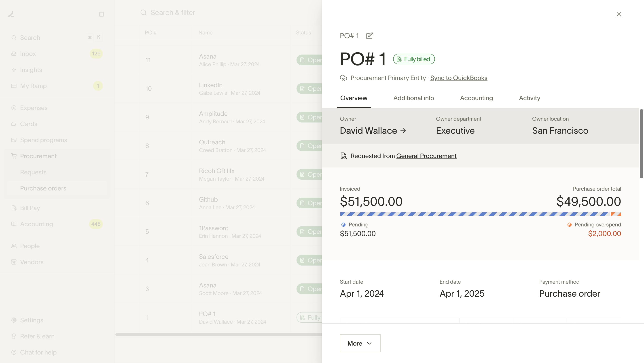Click the edit pencil icon next to PO# 1

369,36
